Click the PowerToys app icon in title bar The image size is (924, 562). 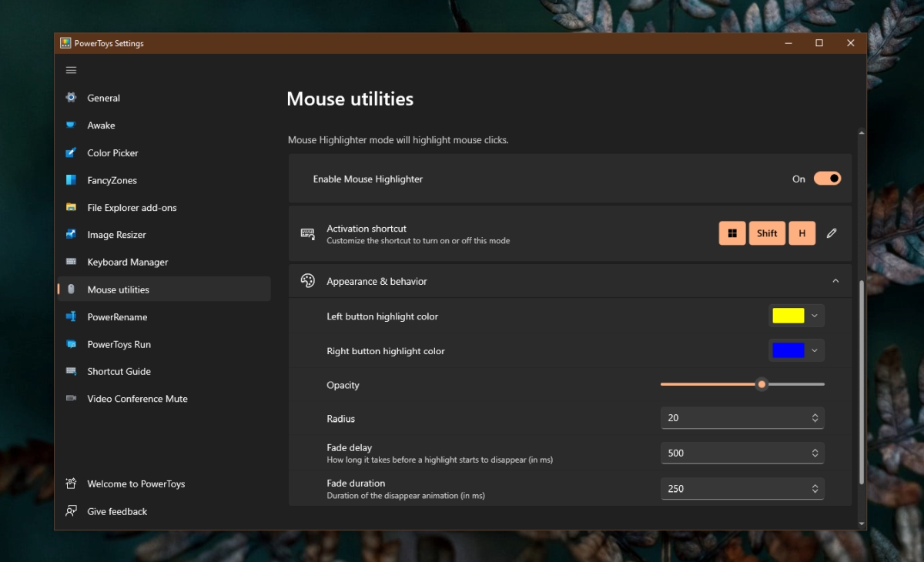66,43
